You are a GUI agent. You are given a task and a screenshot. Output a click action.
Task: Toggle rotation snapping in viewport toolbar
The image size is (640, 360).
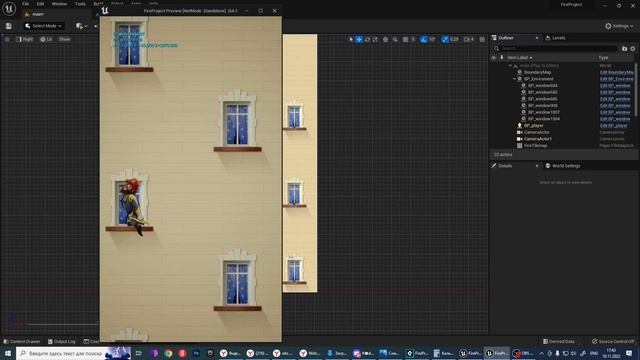click(423, 40)
